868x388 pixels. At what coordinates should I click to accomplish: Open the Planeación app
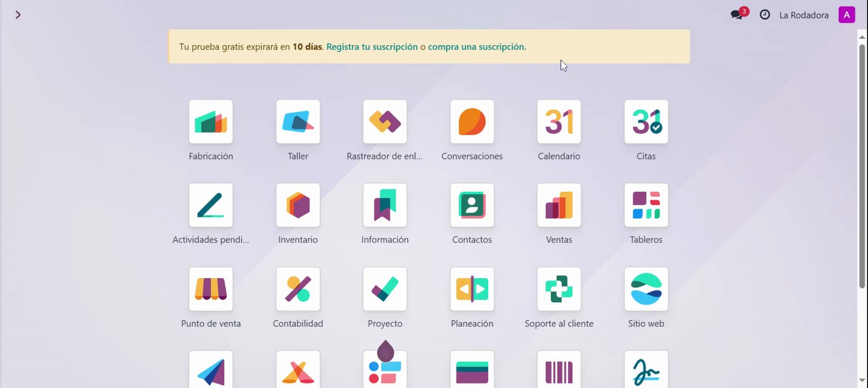tap(472, 289)
